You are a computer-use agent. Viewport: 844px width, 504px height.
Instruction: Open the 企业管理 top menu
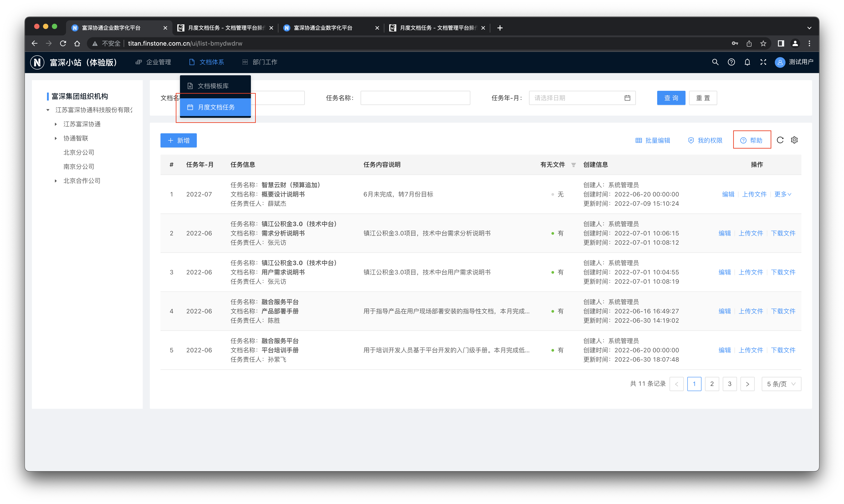[x=153, y=62]
